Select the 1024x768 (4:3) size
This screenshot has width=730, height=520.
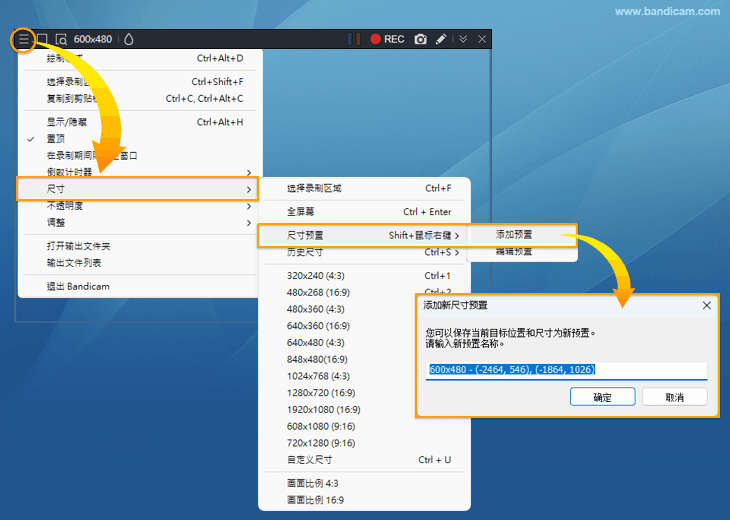click(339, 376)
